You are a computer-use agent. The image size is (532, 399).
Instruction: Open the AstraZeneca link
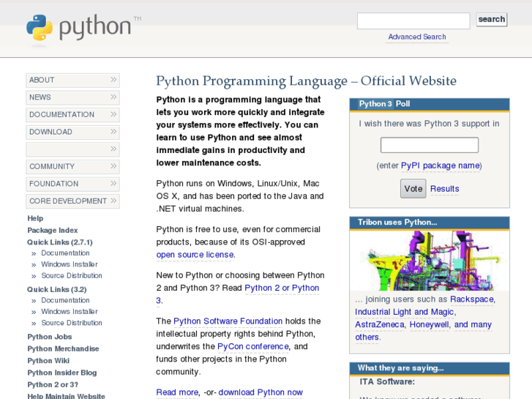[380, 324]
